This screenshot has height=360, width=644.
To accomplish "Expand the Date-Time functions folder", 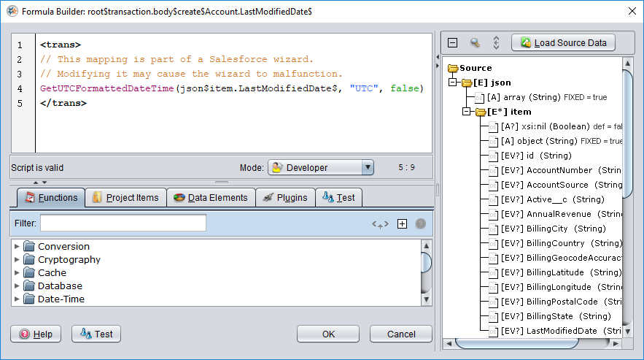I will tap(18, 299).
